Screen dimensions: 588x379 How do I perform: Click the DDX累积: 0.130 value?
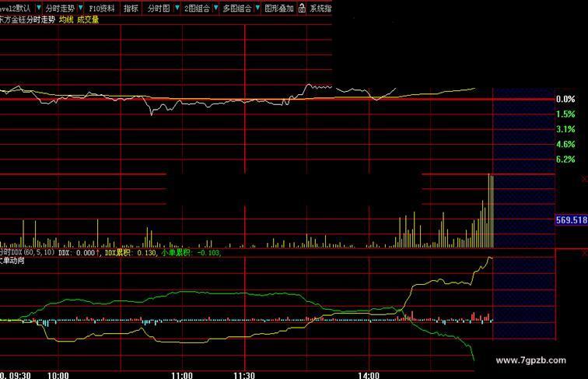130,253
